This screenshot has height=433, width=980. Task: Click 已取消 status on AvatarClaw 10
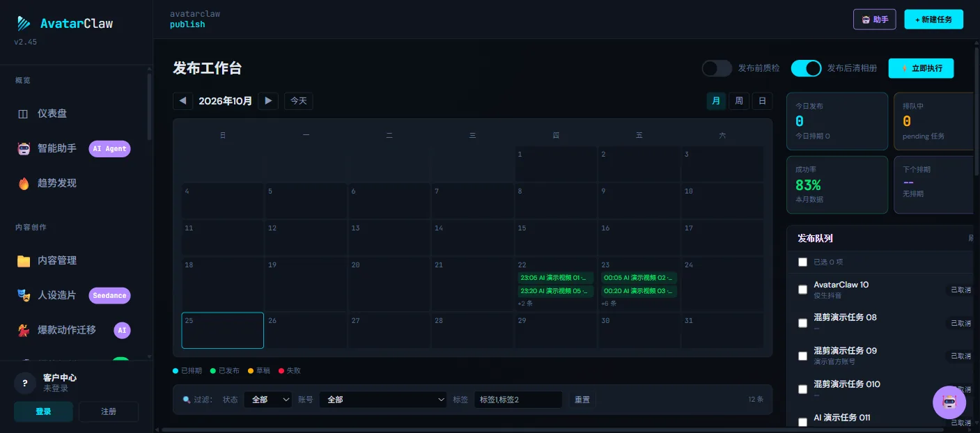click(x=960, y=290)
